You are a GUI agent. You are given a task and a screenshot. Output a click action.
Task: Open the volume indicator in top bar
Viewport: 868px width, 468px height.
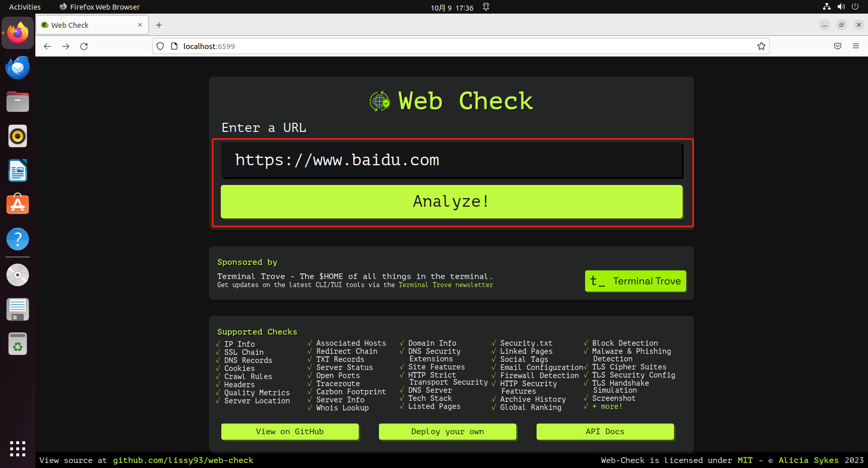[x=841, y=7]
